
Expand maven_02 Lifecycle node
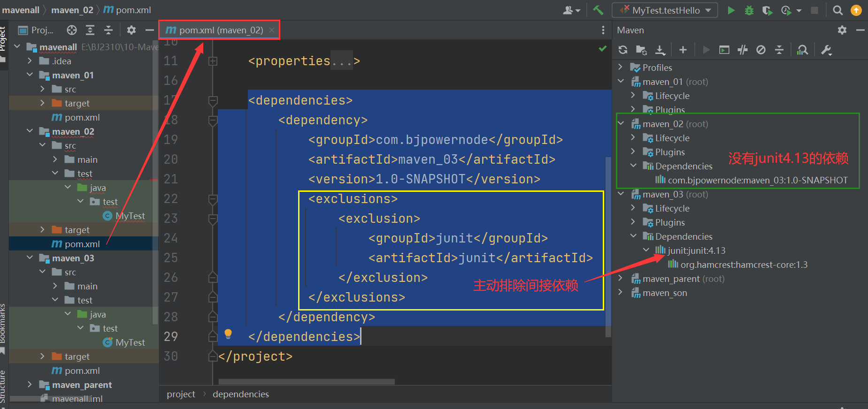coord(633,138)
